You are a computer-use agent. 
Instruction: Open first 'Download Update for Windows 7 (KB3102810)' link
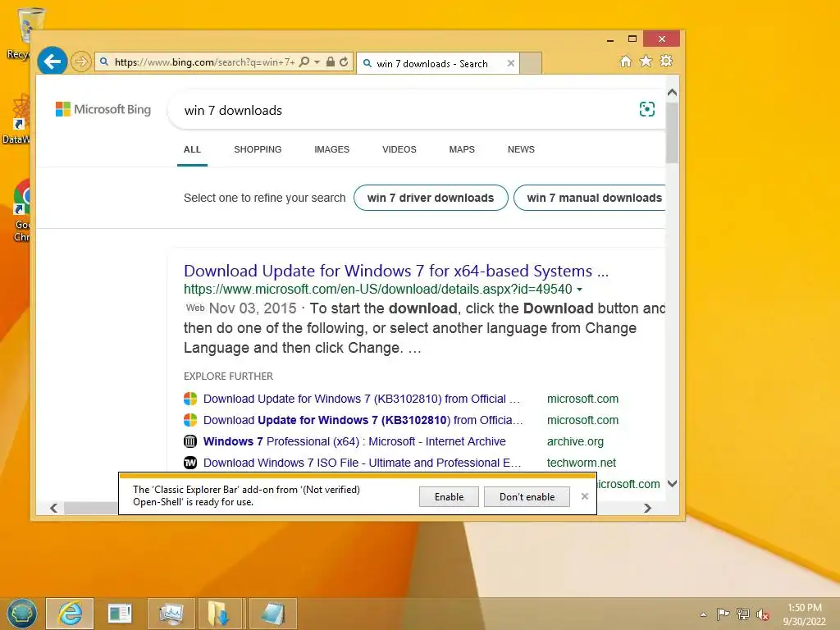362,399
